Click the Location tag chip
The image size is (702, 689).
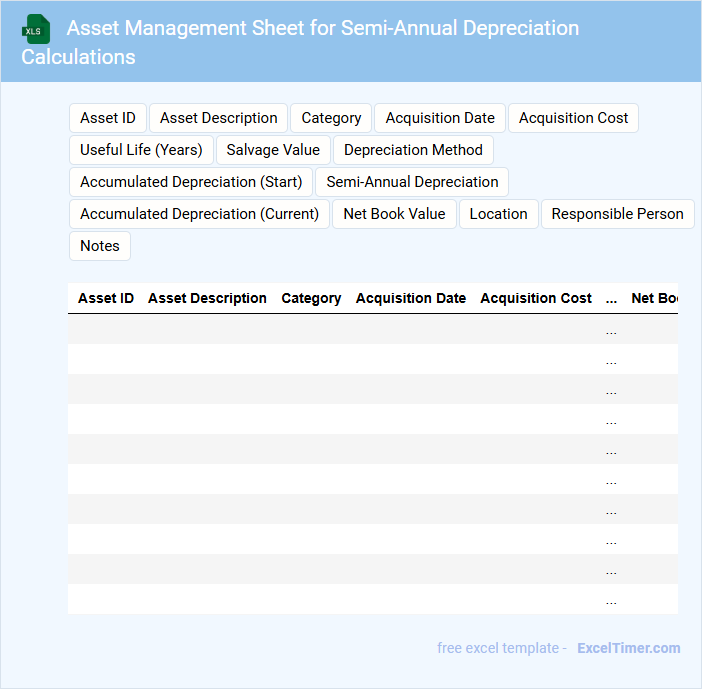[x=498, y=214]
